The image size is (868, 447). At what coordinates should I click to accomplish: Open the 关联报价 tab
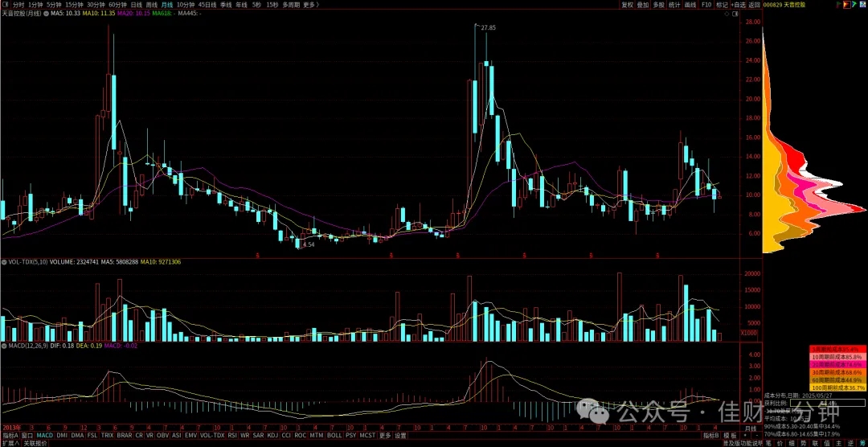35,443
